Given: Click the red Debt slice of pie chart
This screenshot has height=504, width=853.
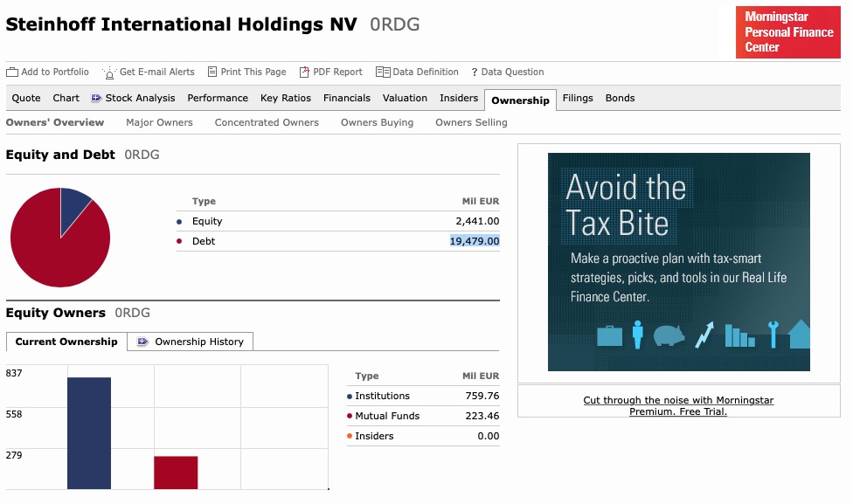Looking at the screenshot, I should [x=54, y=249].
